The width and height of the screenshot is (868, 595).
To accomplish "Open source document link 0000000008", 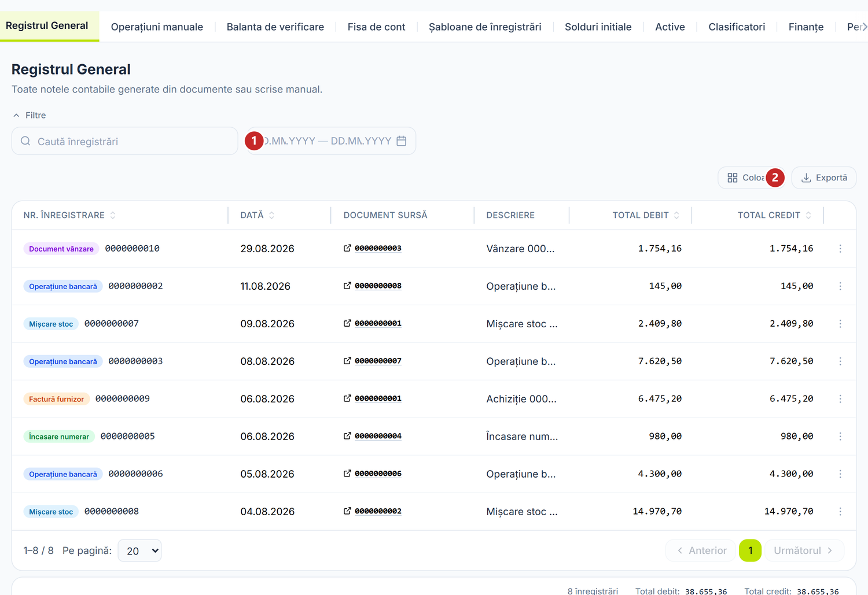I will (378, 286).
